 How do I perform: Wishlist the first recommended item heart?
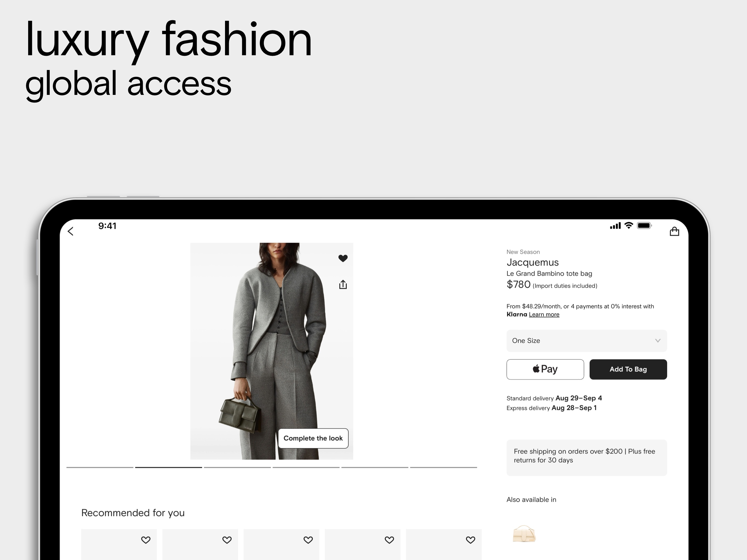click(x=145, y=540)
